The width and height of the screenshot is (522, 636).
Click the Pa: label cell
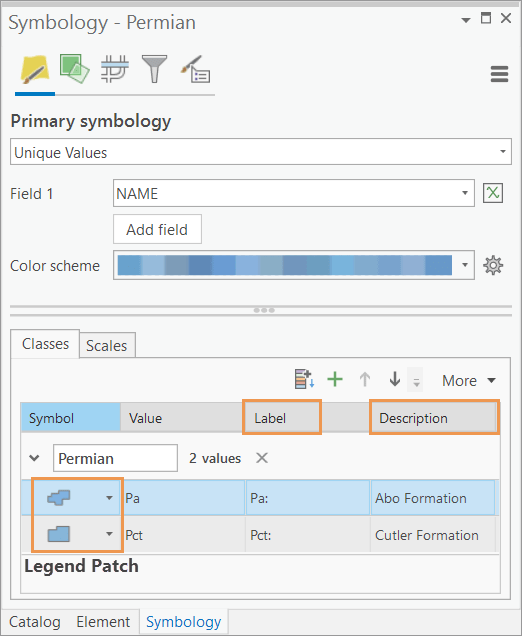coord(307,498)
